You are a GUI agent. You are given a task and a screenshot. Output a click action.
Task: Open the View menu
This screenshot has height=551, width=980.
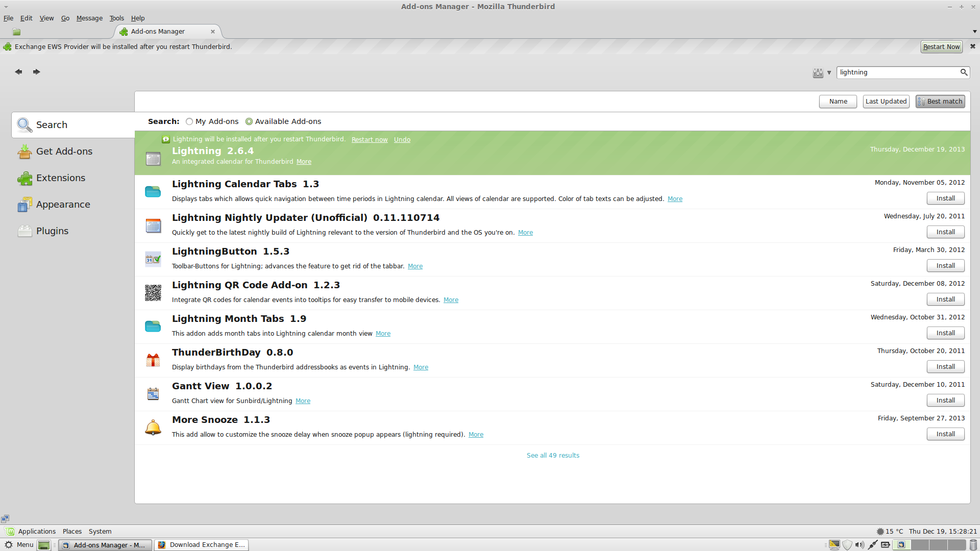tap(46, 18)
